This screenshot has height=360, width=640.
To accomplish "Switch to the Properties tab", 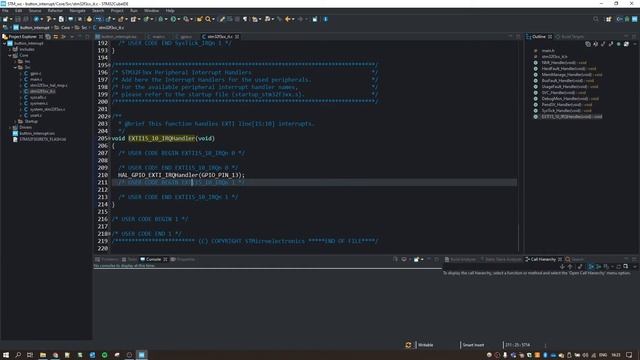I will (x=183, y=259).
